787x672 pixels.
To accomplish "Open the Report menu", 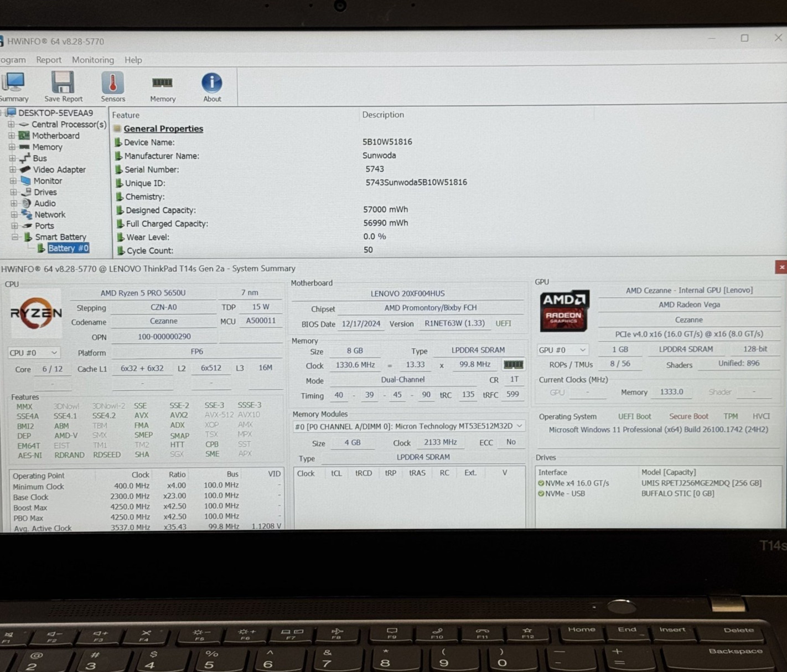I will (49, 60).
